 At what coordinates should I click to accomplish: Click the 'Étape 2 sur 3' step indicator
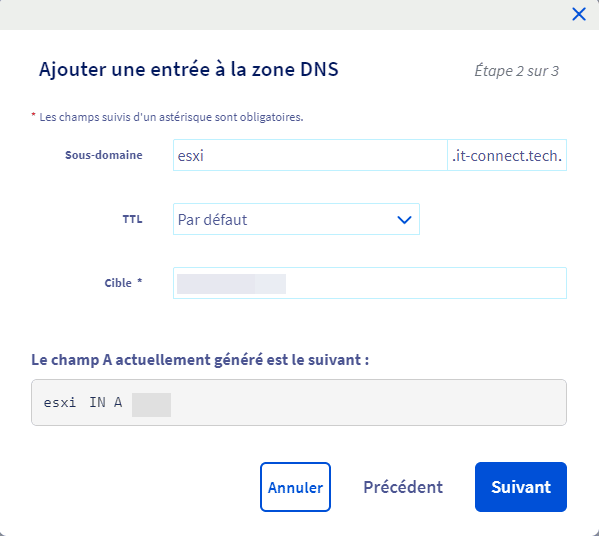tap(516, 71)
